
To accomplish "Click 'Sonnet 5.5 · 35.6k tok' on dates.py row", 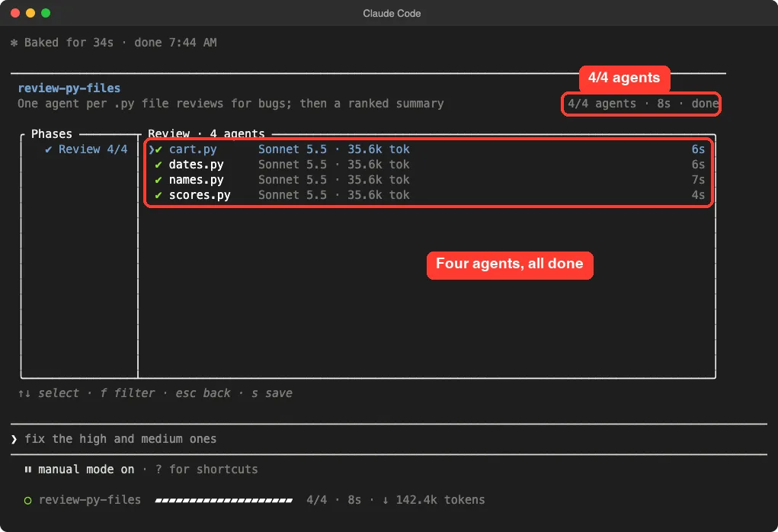I will [x=334, y=165].
